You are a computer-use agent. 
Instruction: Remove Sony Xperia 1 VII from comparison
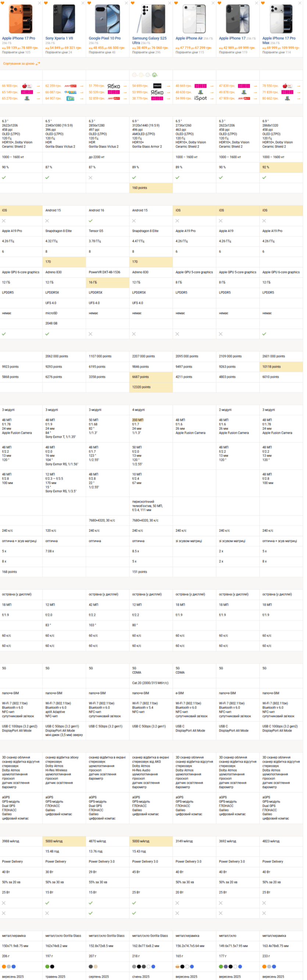point(83,3)
